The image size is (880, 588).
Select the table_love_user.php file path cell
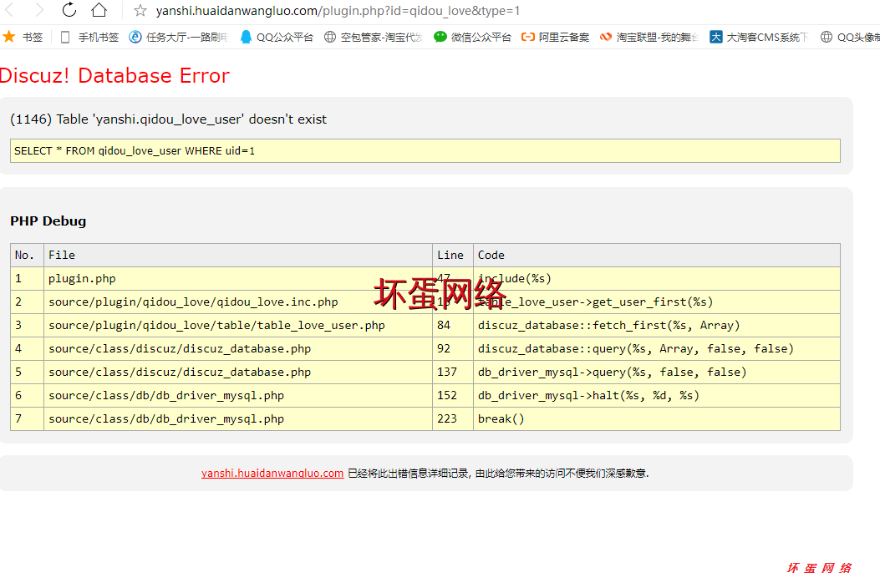tap(238, 326)
